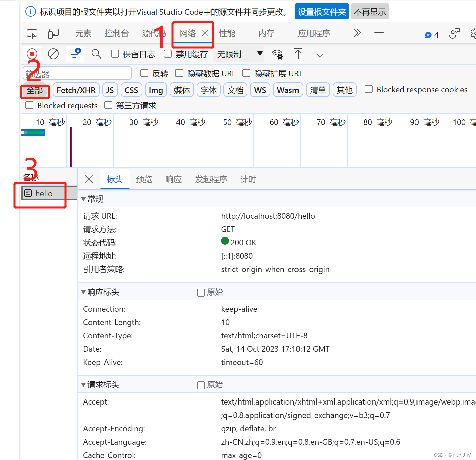This screenshot has width=476, height=460.
Task: Clear the network request log
Action: [53, 54]
